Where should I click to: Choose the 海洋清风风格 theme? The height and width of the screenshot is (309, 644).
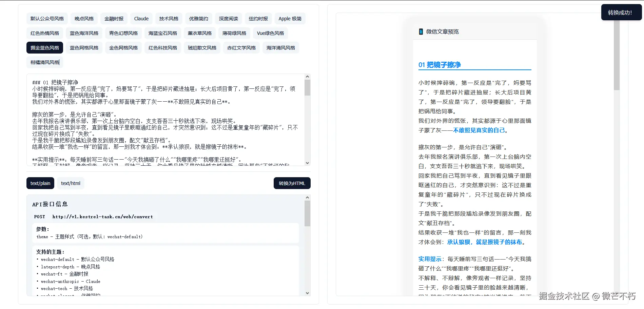coord(281,48)
